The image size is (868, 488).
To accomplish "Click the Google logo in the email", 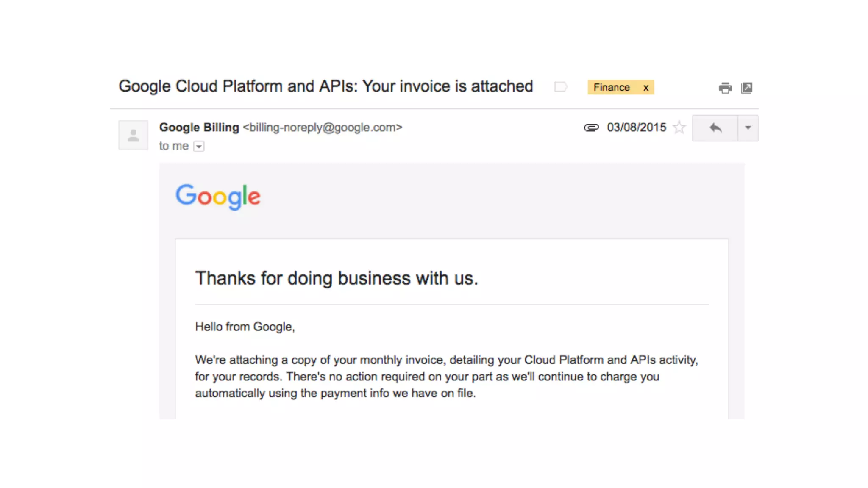I will (218, 197).
